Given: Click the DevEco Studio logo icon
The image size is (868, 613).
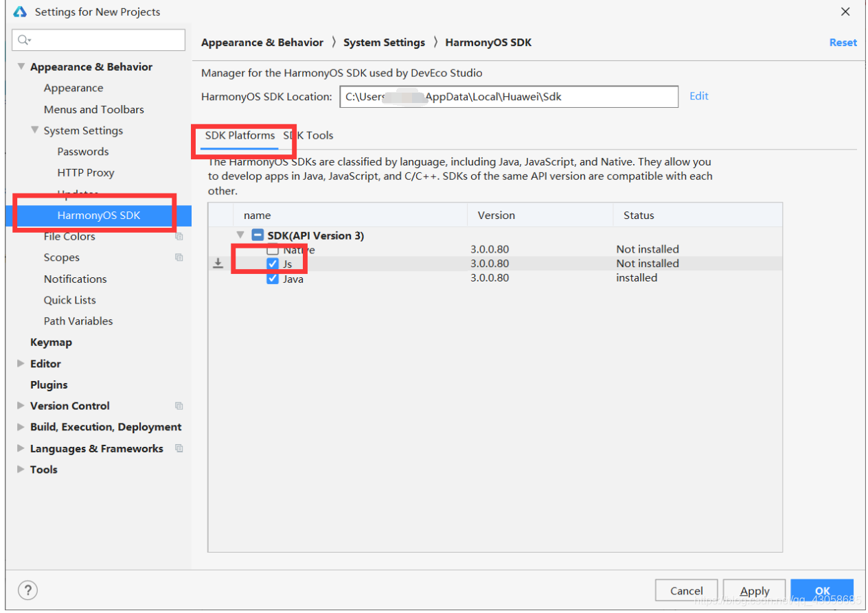Looking at the screenshot, I should (x=20, y=12).
